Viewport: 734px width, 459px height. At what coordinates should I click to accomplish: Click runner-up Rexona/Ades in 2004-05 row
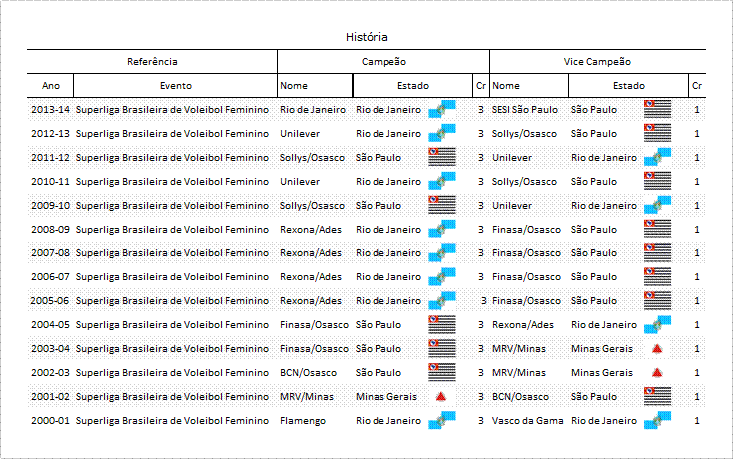point(522,325)
